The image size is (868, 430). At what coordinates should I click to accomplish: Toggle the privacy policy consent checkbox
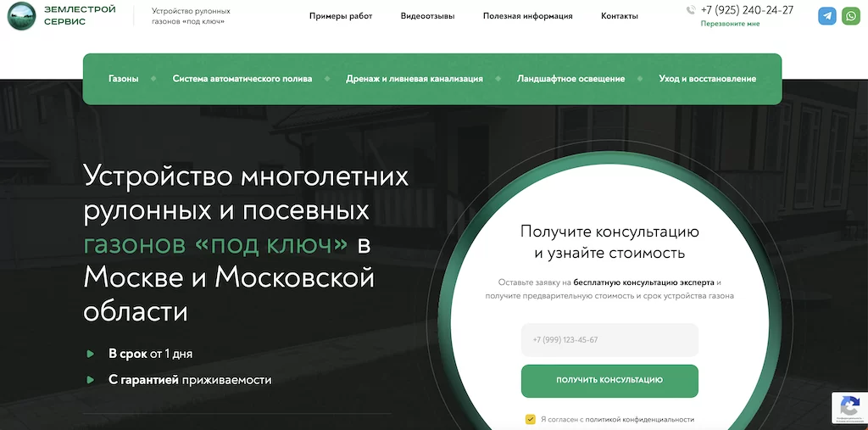[531, 419]
